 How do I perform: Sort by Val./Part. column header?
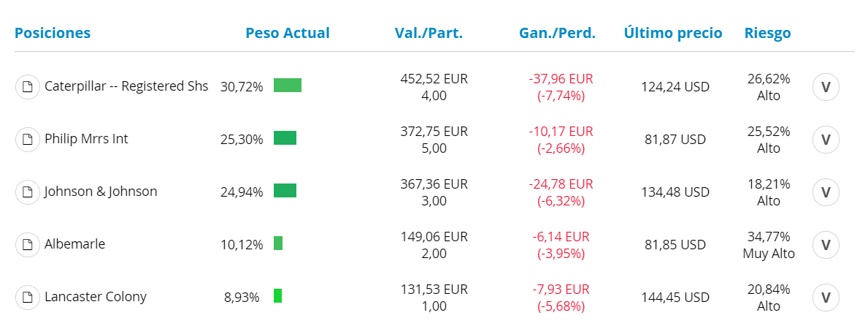click(x=429, y=34)
